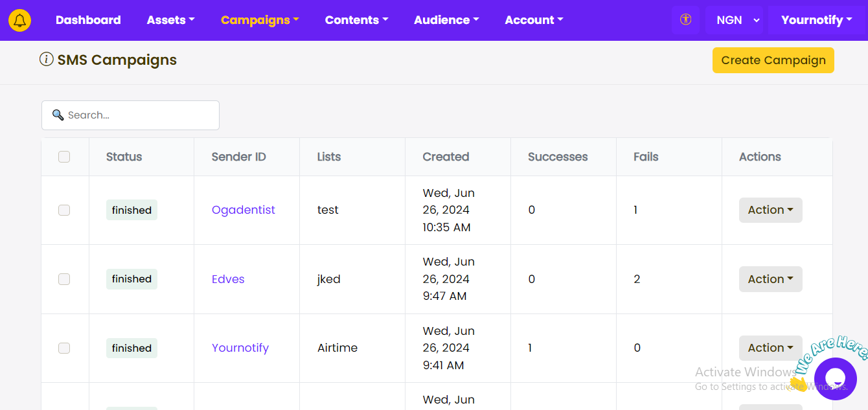This screenshot has width=868, height=410.
Task: Open the NGN currency selector
Action: (x=734, y=20)
